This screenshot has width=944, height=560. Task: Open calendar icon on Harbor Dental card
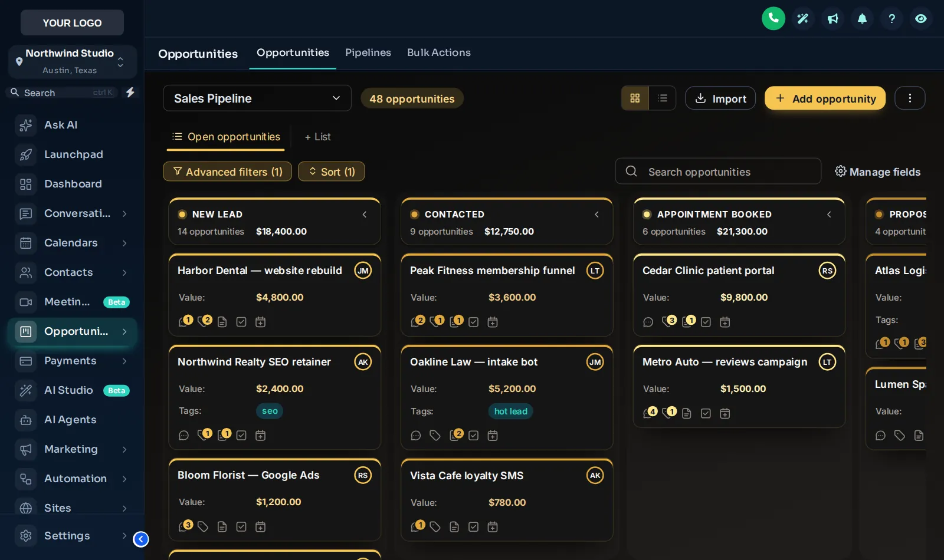click(260, 322)
